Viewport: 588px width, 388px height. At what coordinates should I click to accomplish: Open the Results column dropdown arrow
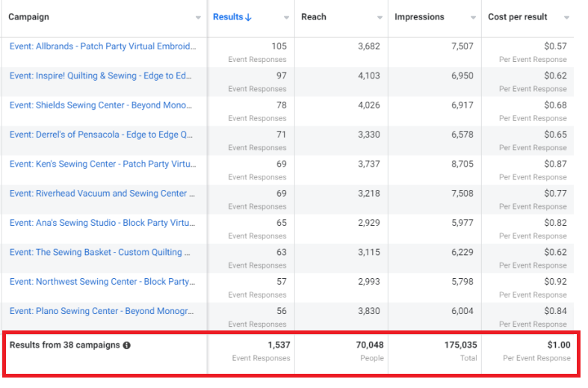pos(287,17)
